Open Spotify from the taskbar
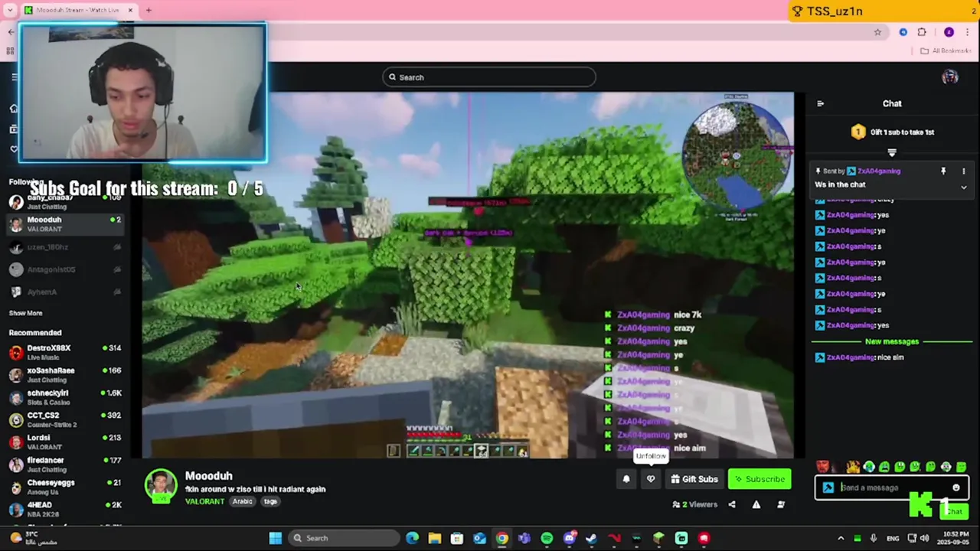This screenshot has width=980, height=551. (x=547, y=538)
